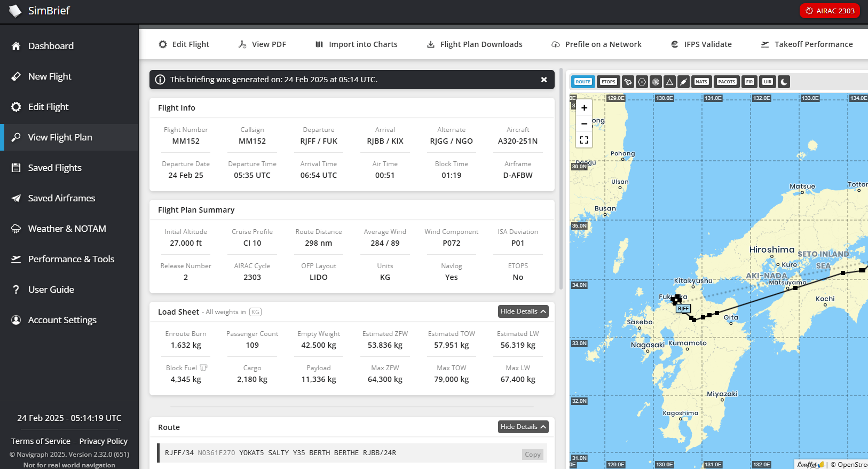Dismiss the briefing generated notice
868x469 pixels.
[544, 80]
